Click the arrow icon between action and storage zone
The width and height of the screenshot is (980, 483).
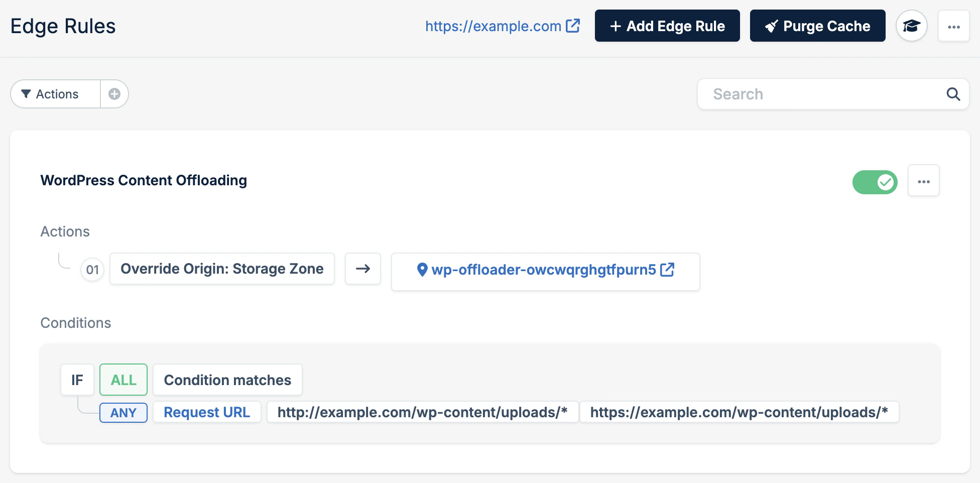click(362, 269)
